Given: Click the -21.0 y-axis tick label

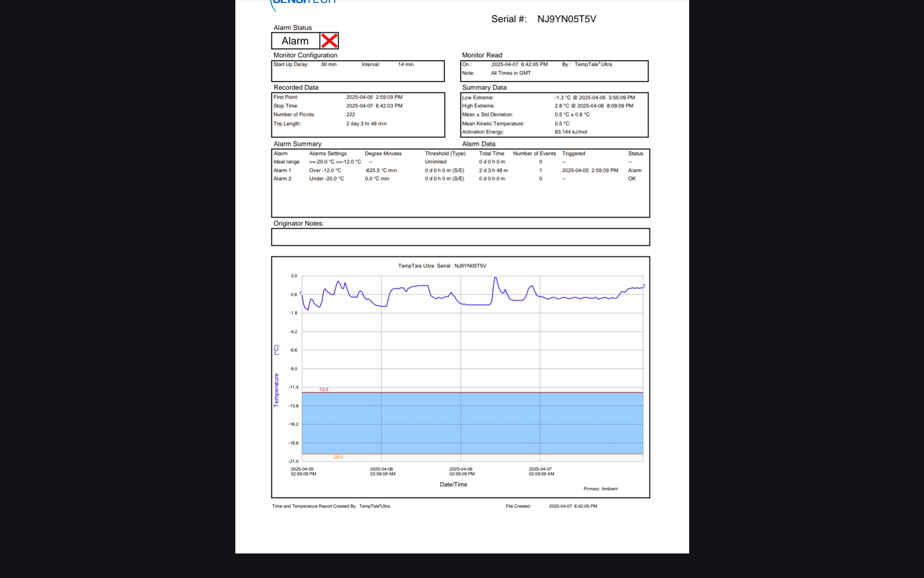Looking at the screenshot, I should pos(294,461).
